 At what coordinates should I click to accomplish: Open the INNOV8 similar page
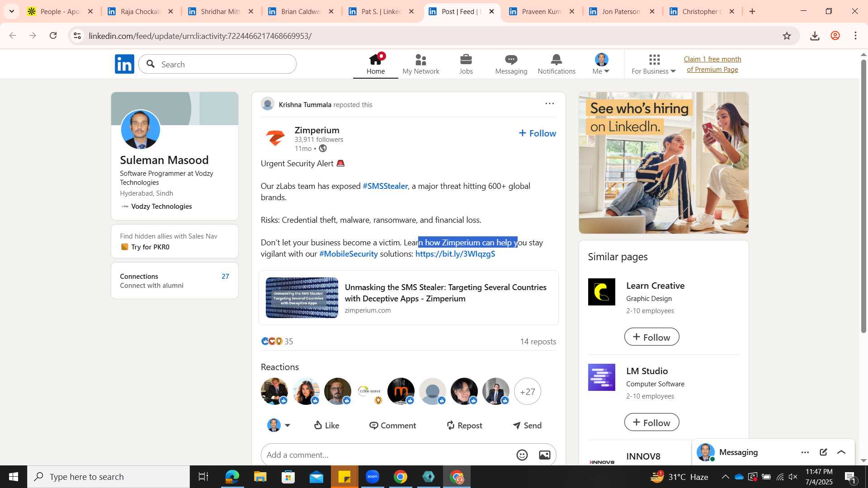pyautogui.click(x=643, y=456)
